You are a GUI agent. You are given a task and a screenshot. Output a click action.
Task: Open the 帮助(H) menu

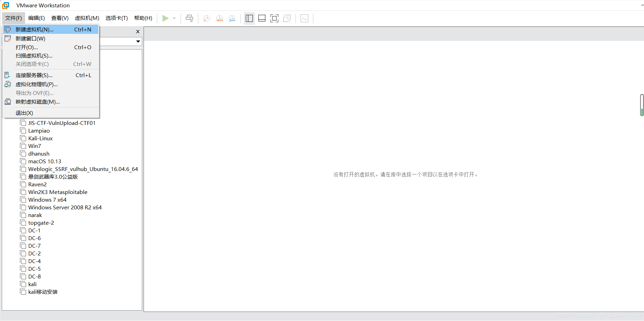pyautogui.click(x=143, y=18)
